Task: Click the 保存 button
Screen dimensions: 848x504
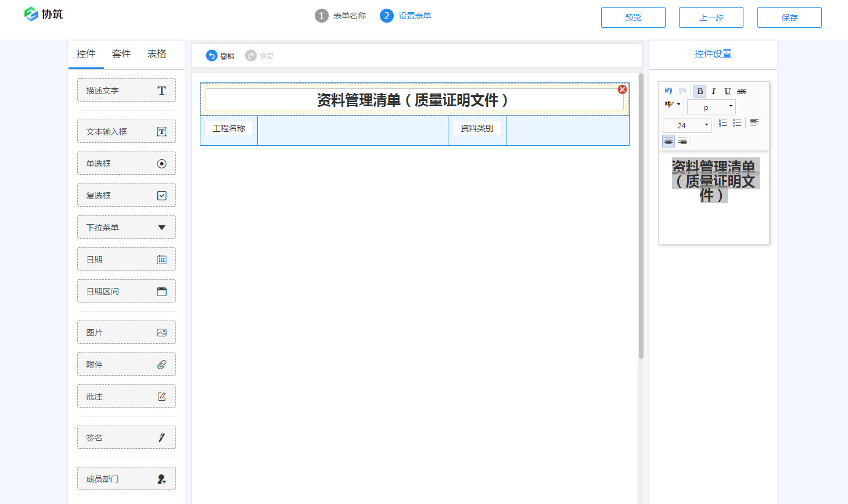Action: click(x=789, y=17)
